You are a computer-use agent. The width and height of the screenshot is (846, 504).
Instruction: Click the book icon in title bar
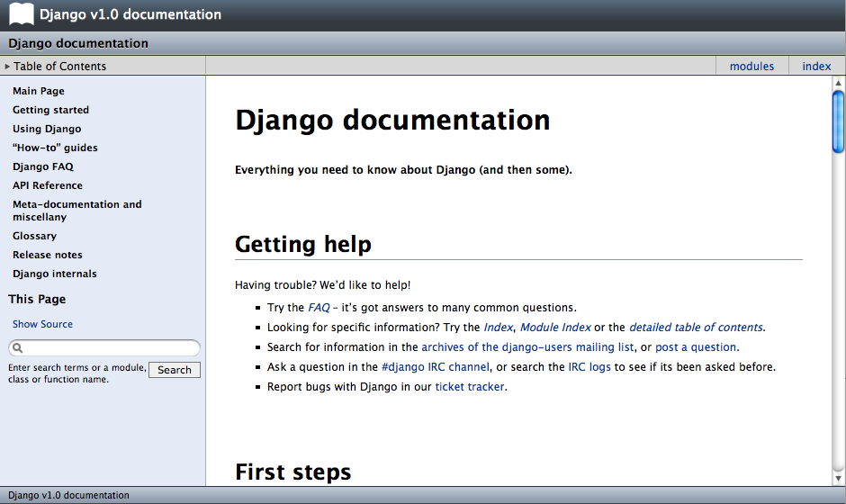click(x=22, y=13)
